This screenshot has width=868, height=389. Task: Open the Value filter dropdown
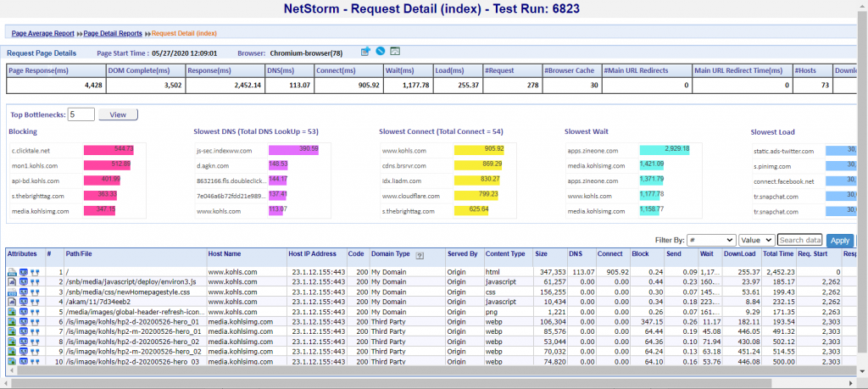point(756,240)
